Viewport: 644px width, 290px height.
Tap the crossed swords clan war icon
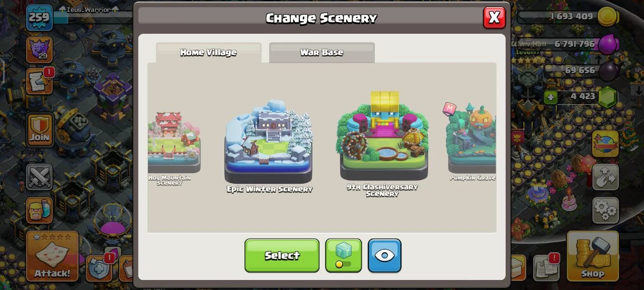click(x=39, y=178)
